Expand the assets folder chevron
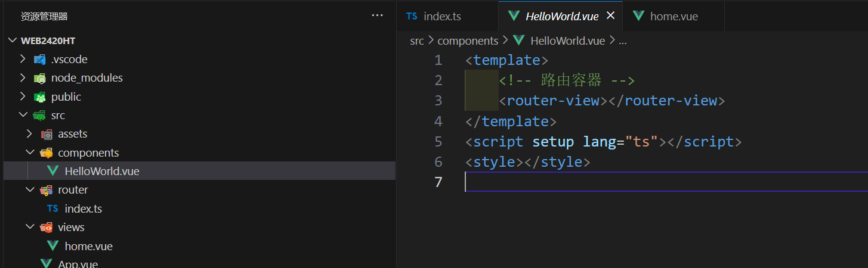The image size is (868, 268). (x=29, y=133)
